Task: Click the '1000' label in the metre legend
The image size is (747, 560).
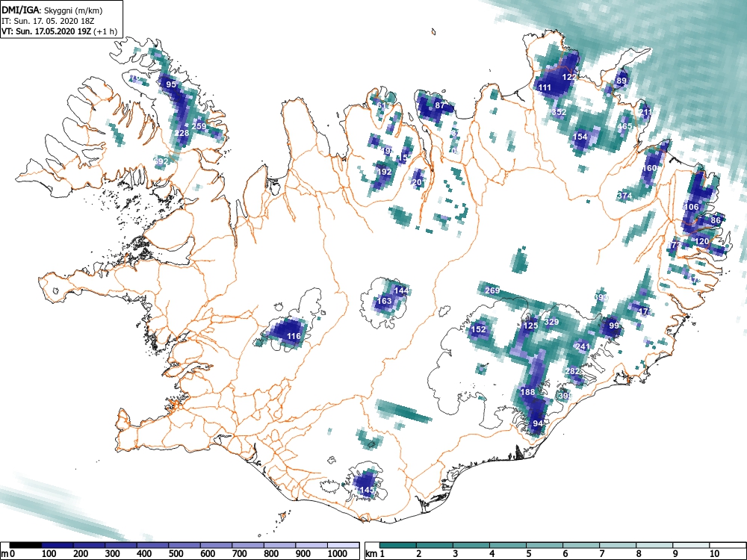Action: tap(338, 554)
